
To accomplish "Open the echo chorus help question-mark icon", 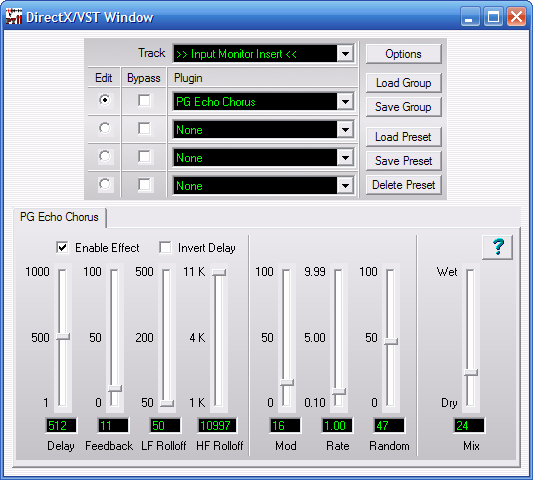I will (x=497, y=247).
